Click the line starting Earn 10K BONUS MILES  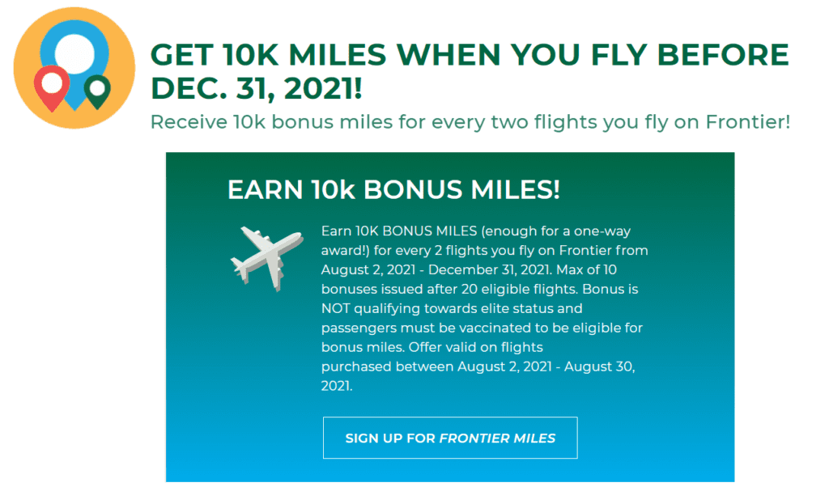[476, 231]
